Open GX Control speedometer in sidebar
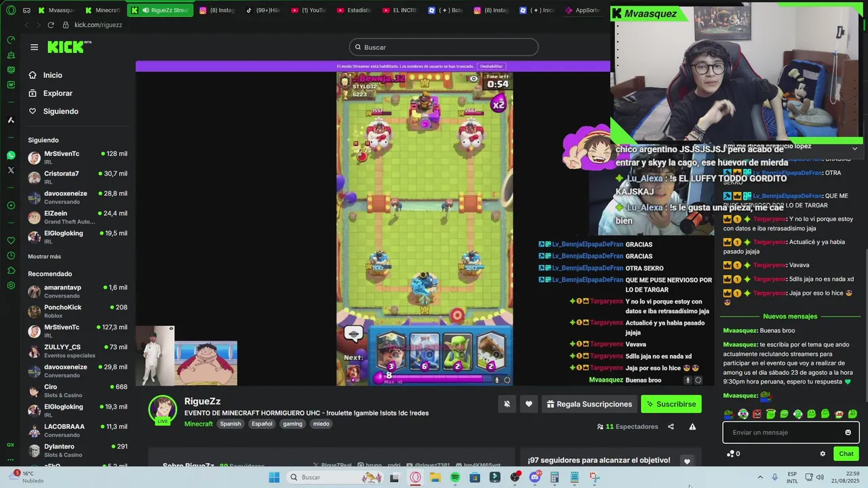This screenshot has height=488, width=868. 11,40
